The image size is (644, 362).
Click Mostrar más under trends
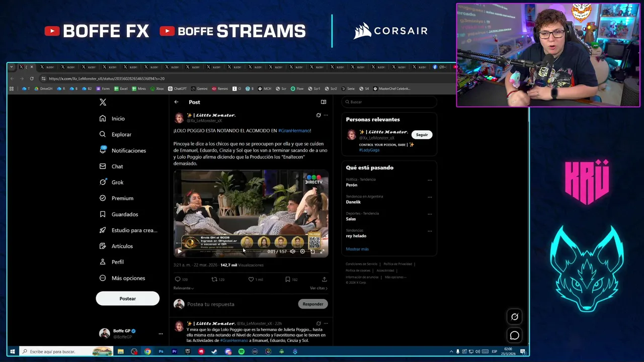pyautogui.click(x=357, y=249)
